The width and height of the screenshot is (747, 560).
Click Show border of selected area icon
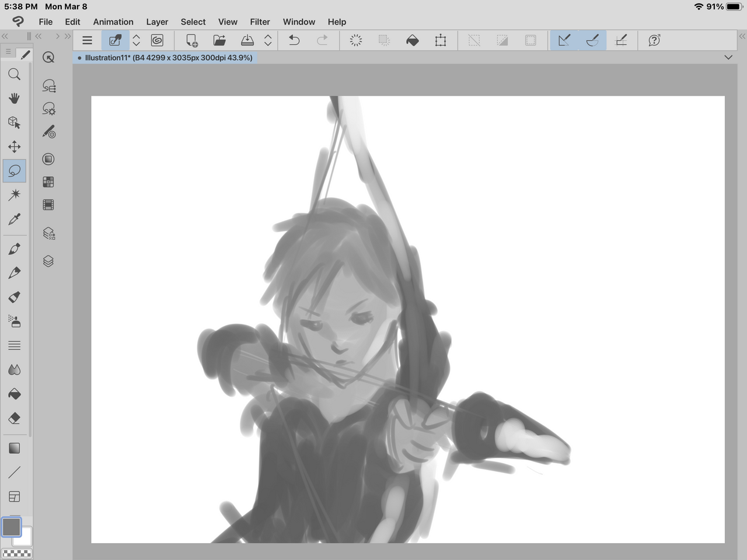[x=530, y=40]
